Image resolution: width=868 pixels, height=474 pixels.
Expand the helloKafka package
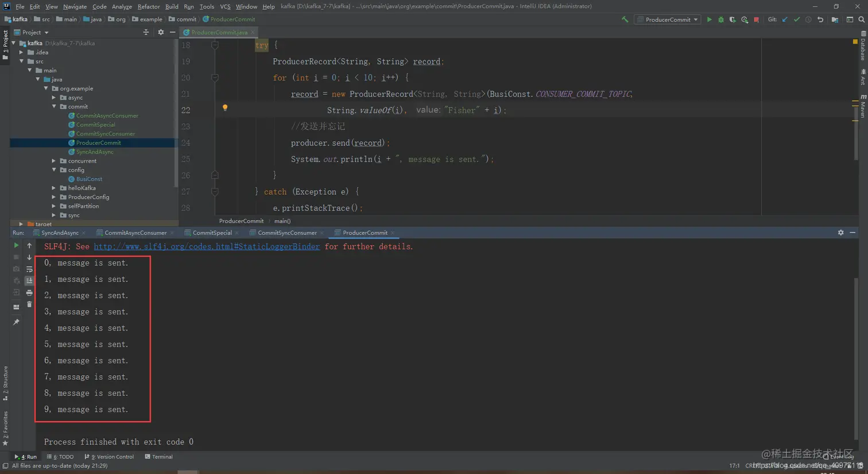point(54,188)
